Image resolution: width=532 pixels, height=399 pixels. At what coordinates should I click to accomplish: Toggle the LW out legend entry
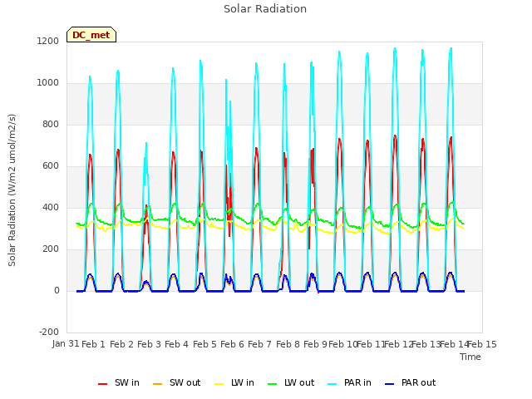click(x=291, y=382)
